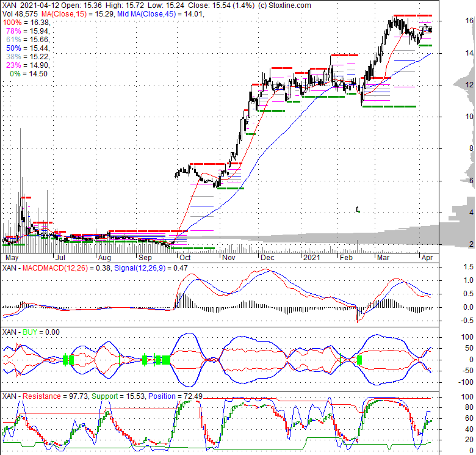476x455 pixels.
Task: Click the MA(Close,15) = 15.29 legend
Action: click(x=77, y=14)
